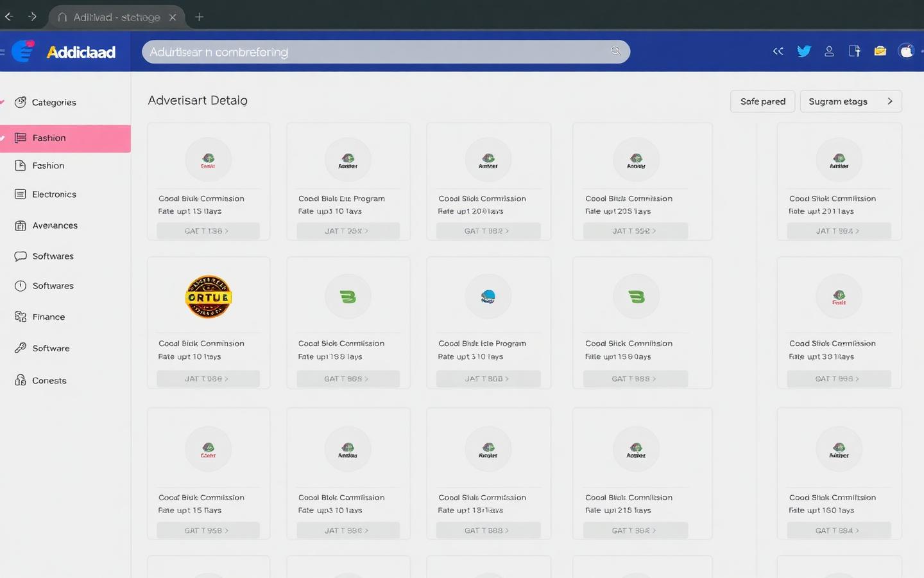This screenshot has height=578, width=924.
Task: Click the 'JAT T 80B' card button
Action: [x=488, y=379]
